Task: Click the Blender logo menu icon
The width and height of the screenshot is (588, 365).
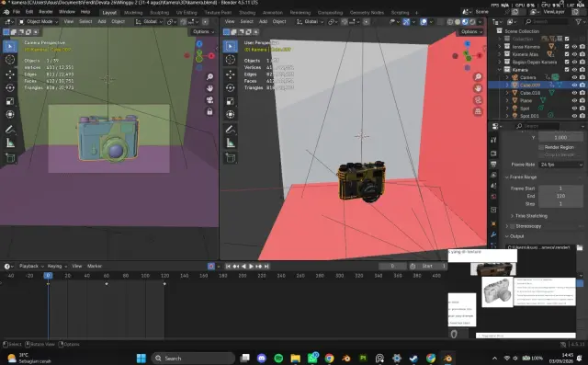Action: 6,12
